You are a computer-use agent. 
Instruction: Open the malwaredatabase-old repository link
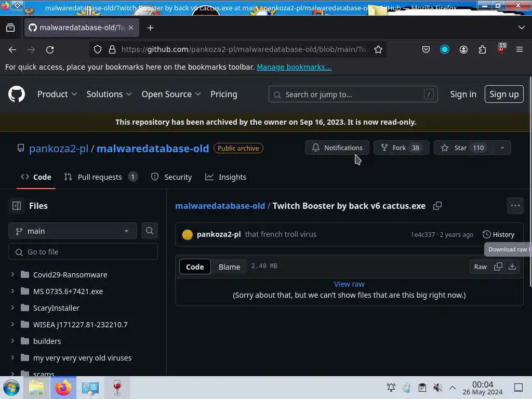(153, 149)
